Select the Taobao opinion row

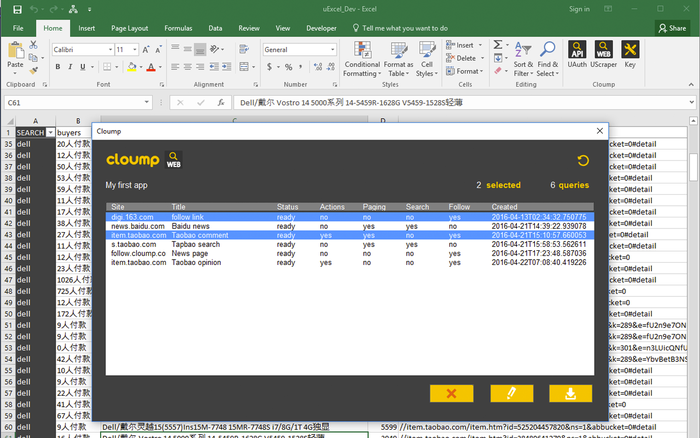pos(350,263)
